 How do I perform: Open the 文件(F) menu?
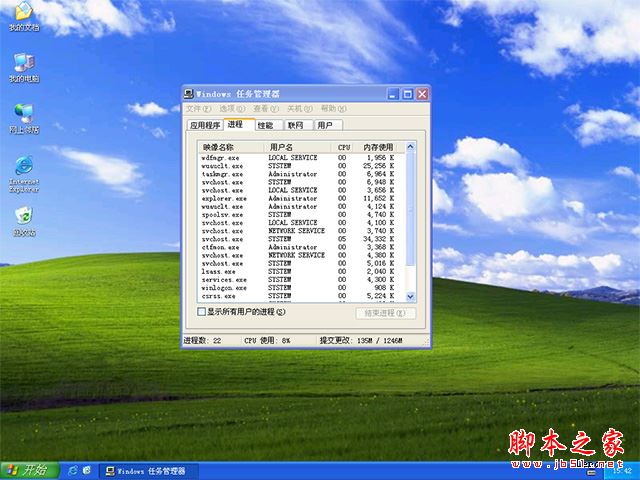[x=199, y=109]
